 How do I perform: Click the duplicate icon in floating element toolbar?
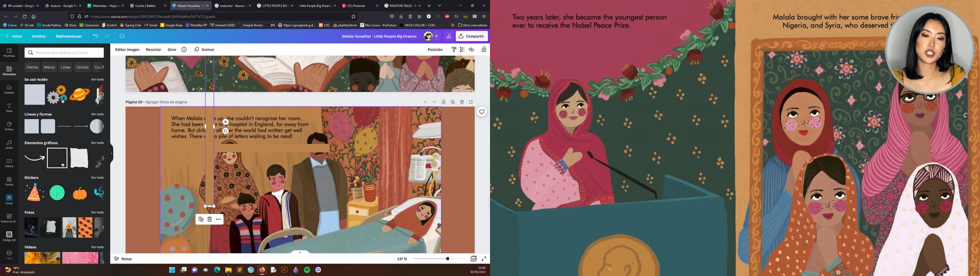pos(201,219)
